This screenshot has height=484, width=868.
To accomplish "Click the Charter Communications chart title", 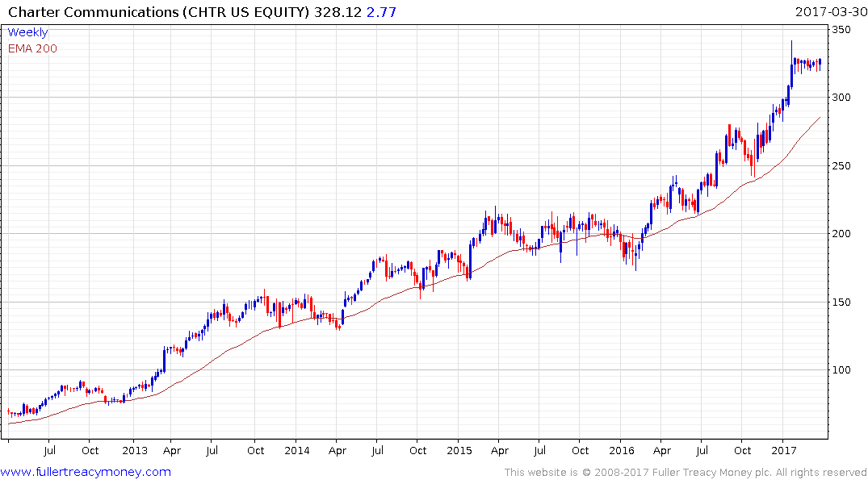I will pyautogui.click(x=158, y=11).
